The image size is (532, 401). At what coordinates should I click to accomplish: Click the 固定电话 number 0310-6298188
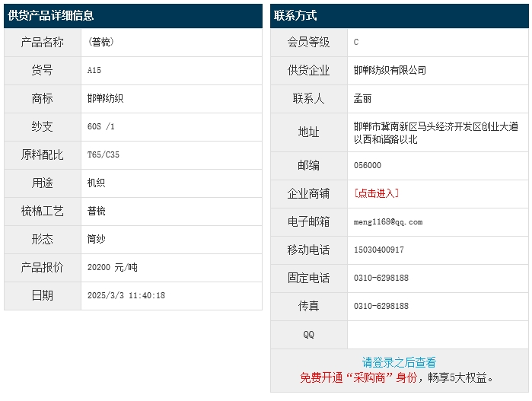[381, 278]
